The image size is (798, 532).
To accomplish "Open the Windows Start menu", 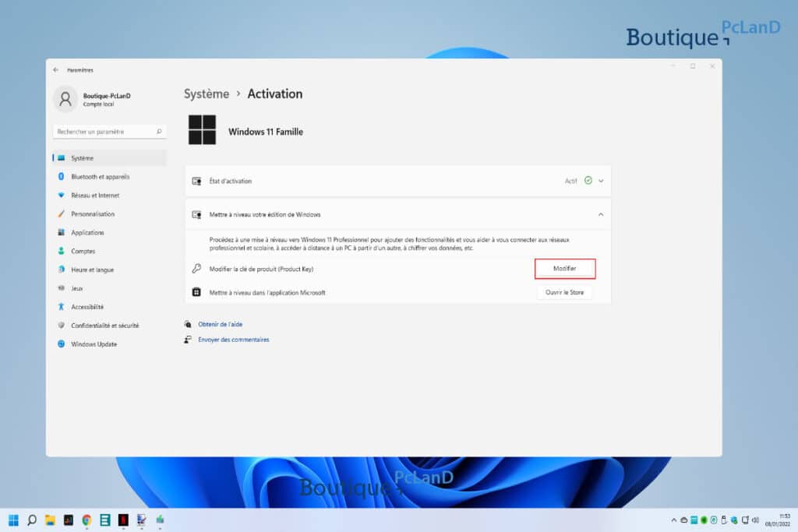I will tap(14, 520).
